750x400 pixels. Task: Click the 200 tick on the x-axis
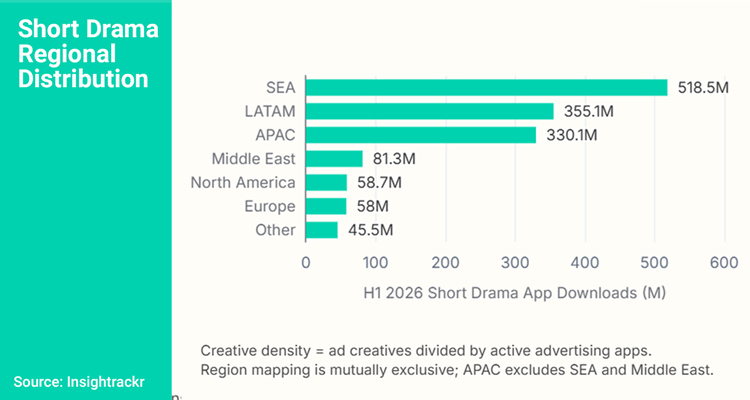pyautogui.click(x=445, y=263)
